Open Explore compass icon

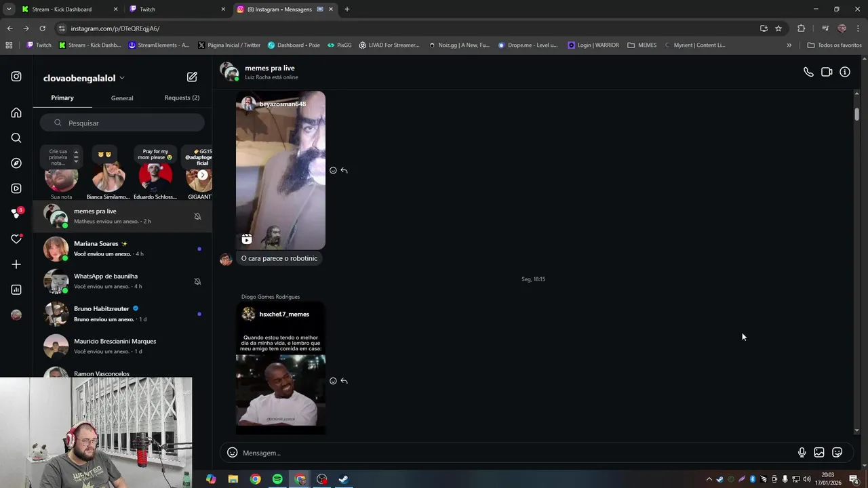pos(16,163)
